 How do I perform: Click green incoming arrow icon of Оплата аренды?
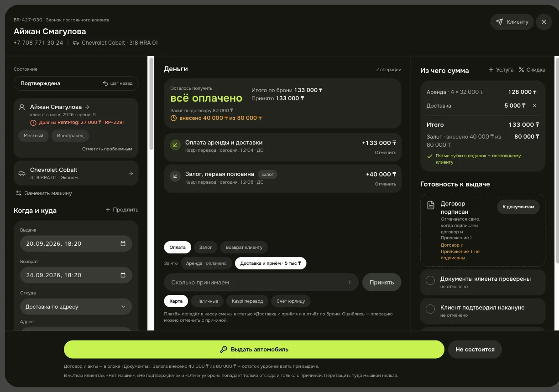175,145
